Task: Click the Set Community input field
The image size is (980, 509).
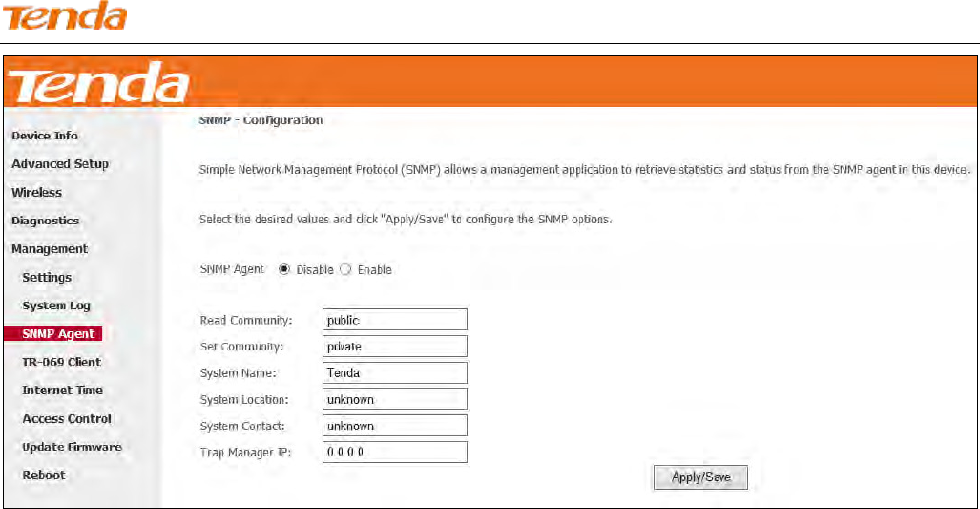Action: [x=394, y=347]
